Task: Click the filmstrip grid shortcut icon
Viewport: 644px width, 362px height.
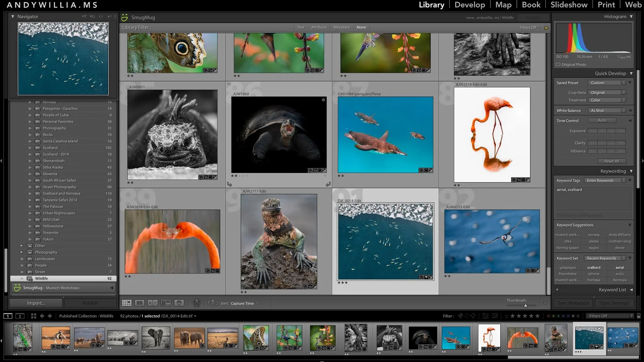Action: [33, 316]
